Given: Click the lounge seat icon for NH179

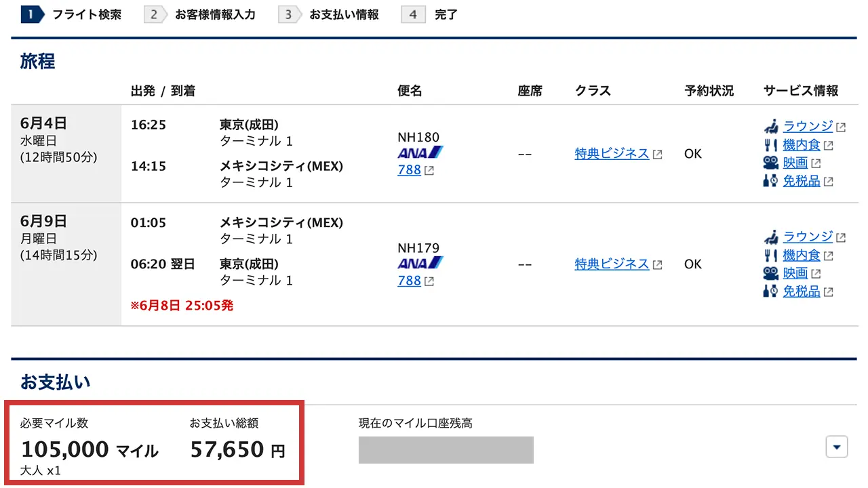Looking at the screenshot, I should pyautogui.click(x=772, y=237).
